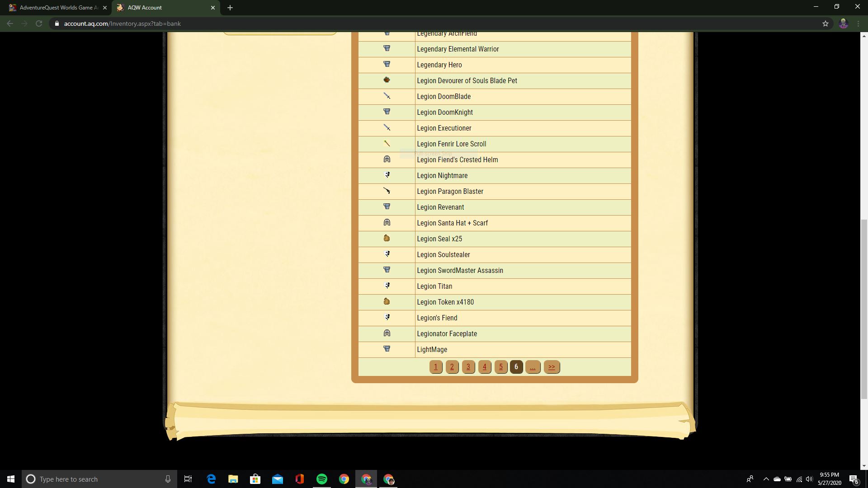Open the ellipsis pages button
This screenshot has height=488, width=868.
(533, 367)
